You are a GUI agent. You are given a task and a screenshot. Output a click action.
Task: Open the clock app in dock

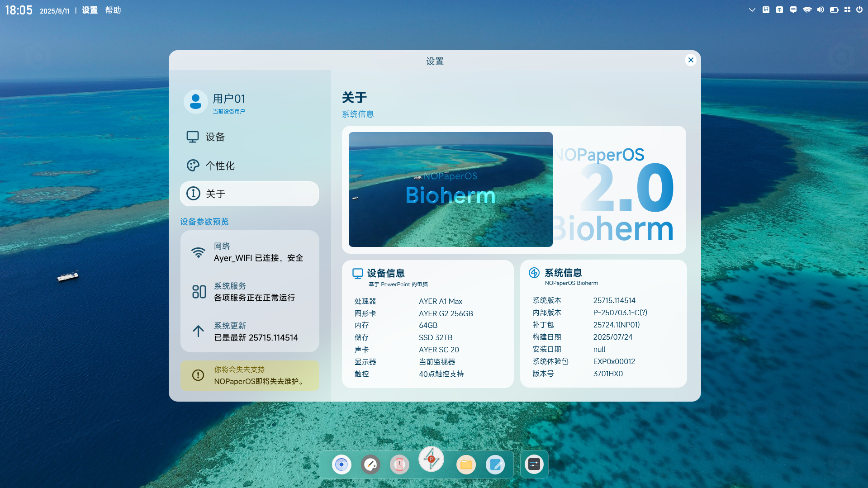[399, 464]
